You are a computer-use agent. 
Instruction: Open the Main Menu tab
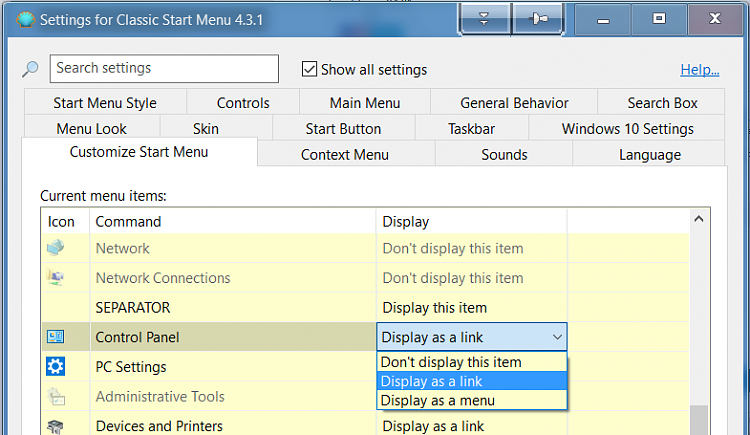click(365, 102)
